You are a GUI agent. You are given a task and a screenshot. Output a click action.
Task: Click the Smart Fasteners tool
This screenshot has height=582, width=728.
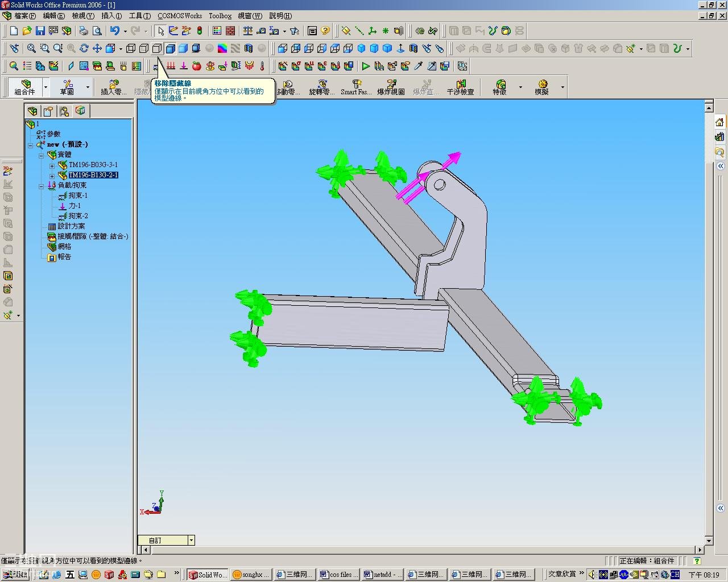[356, 87]
